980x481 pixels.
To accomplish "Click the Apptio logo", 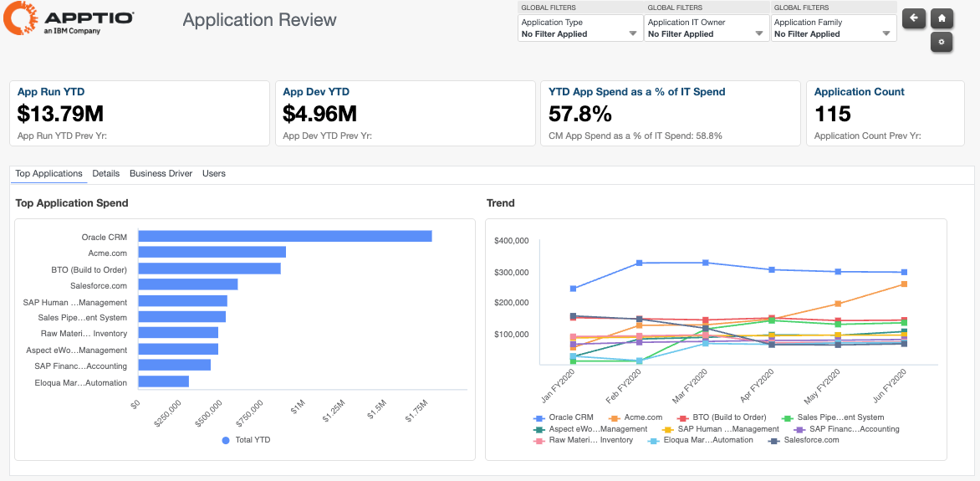I will [69, 19].
